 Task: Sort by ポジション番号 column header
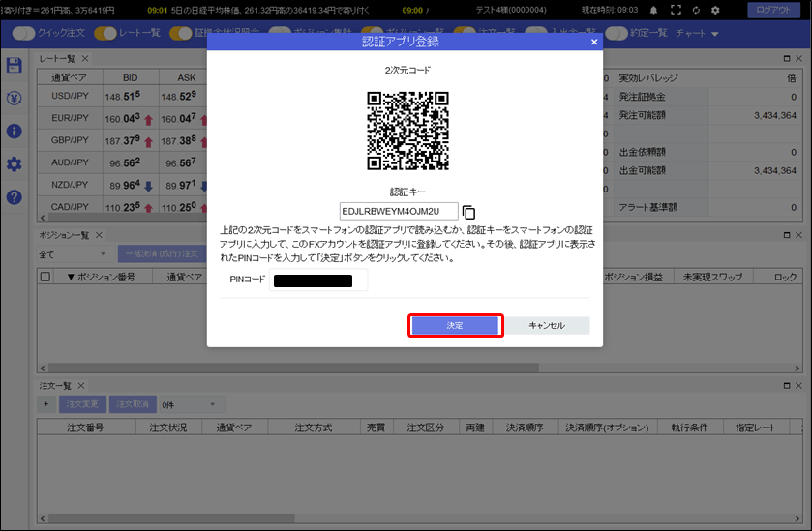coord(101,277)
